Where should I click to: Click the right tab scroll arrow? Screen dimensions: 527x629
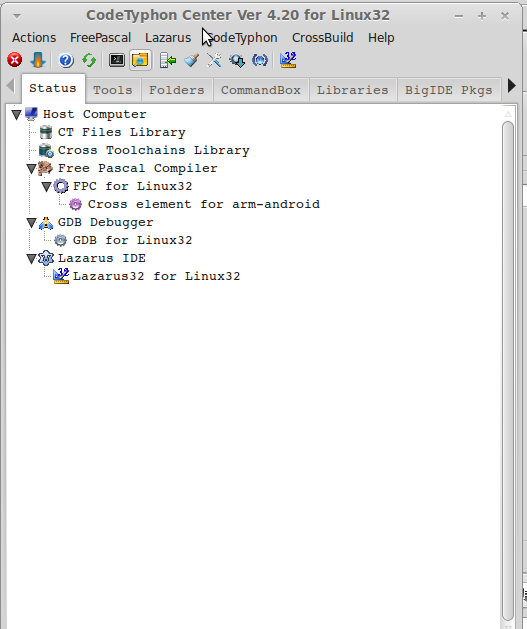click(x=512, y=85)
